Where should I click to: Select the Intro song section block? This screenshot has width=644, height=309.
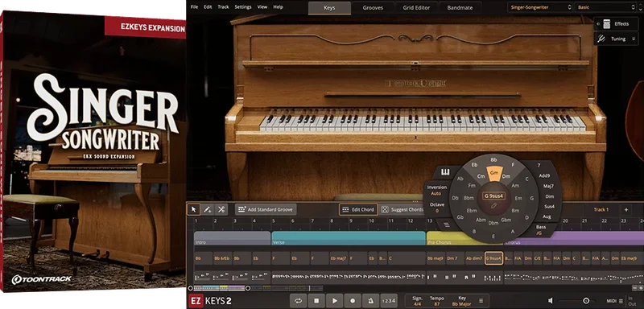[232, 238]
